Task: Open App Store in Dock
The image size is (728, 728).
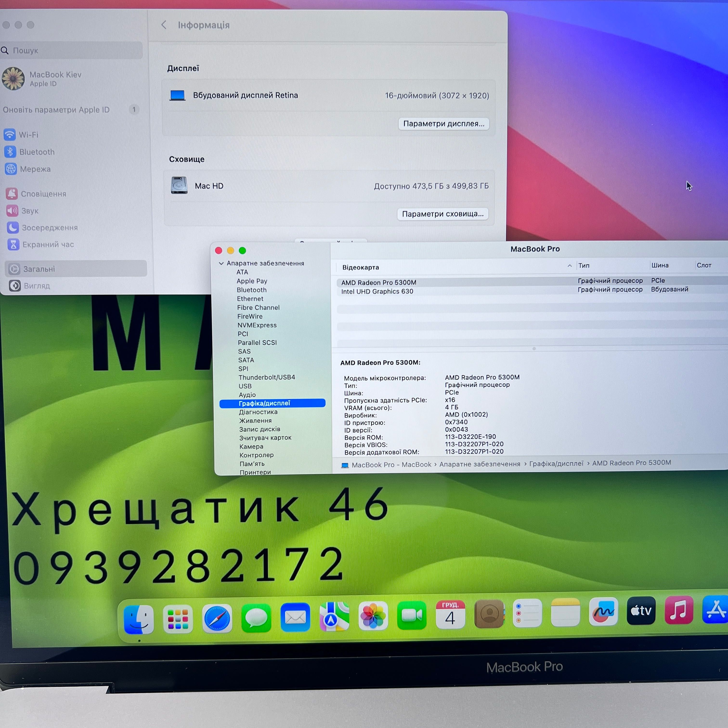Action: coord(715,609)
